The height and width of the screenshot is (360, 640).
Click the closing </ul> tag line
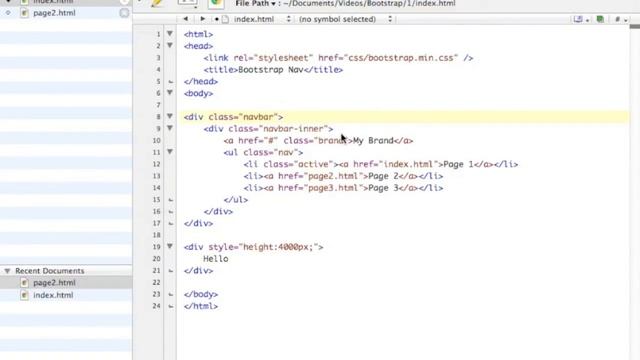pos(236,200)
